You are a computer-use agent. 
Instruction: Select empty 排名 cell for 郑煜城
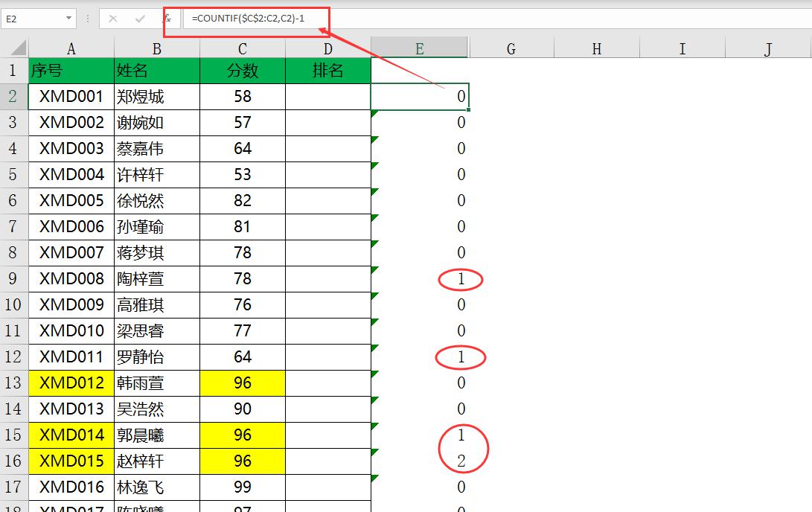(x=327, y=96)
